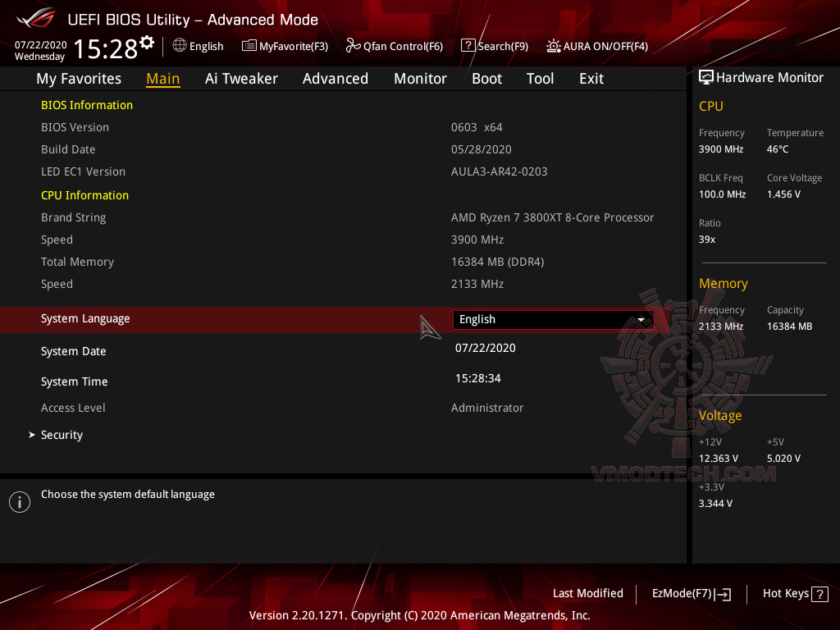Screen dimensions: 840x630
Task: Switch to EzMode(F7)
Action: 691,593
